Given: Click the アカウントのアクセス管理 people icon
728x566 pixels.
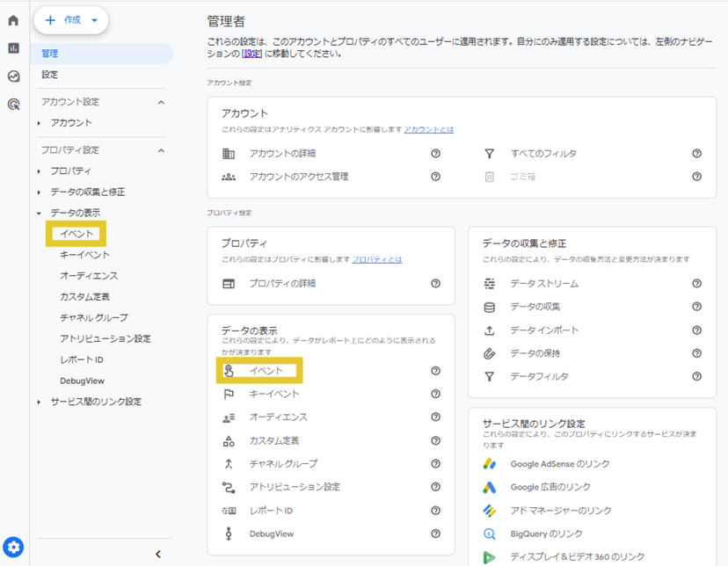Looking at the screenshot, I should point(229,177).
